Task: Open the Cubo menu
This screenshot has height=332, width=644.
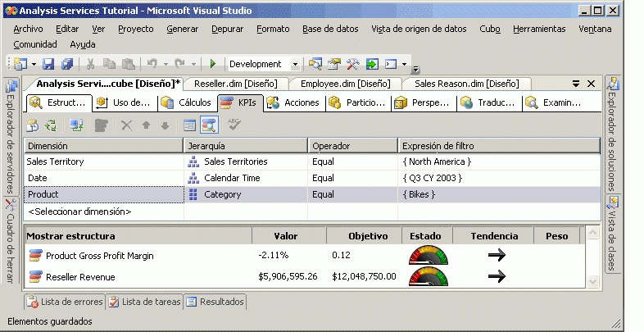Action: point(490,29)
